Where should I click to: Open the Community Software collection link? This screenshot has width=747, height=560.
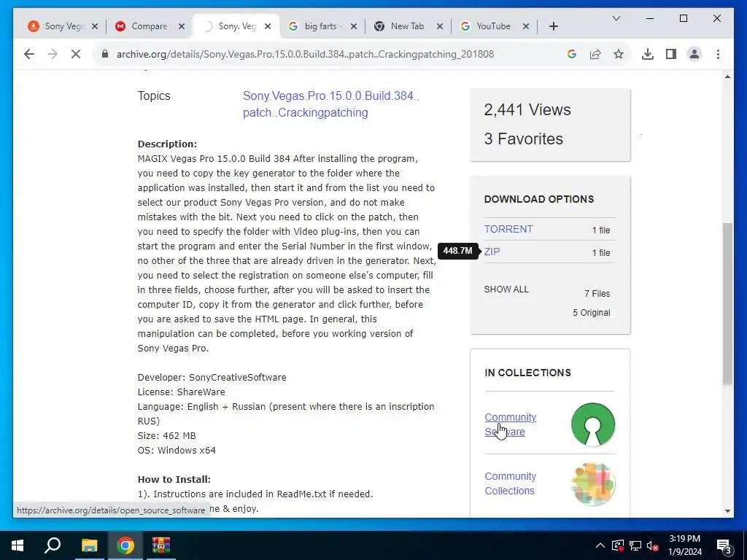click(x=510, y=424)
